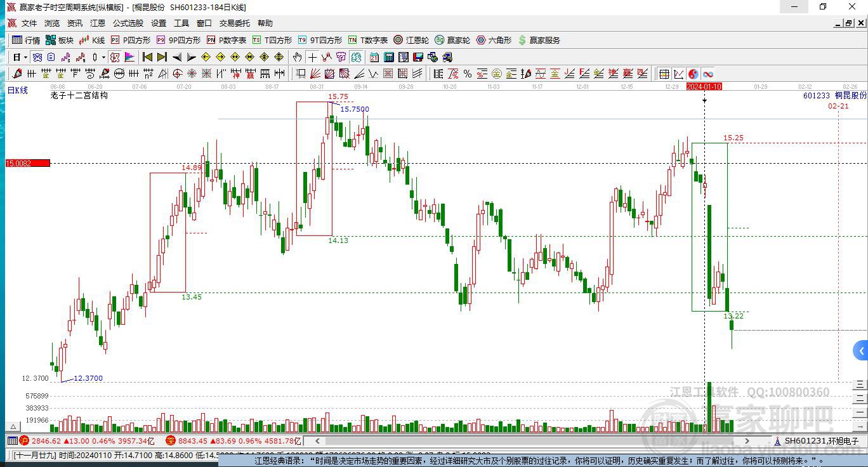Open 赢家服务 with the dollar icon
The width and height of the screenshot is (868, 467).
point(539,40)
